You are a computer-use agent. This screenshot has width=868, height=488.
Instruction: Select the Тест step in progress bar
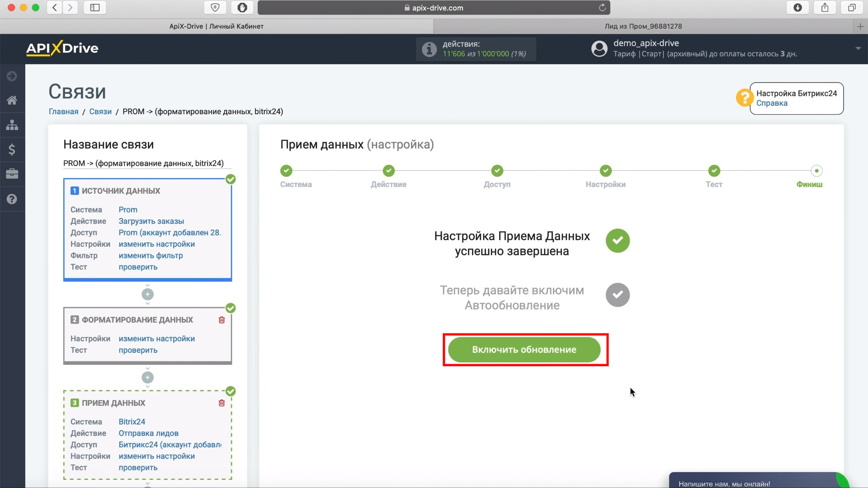[714, 171]
